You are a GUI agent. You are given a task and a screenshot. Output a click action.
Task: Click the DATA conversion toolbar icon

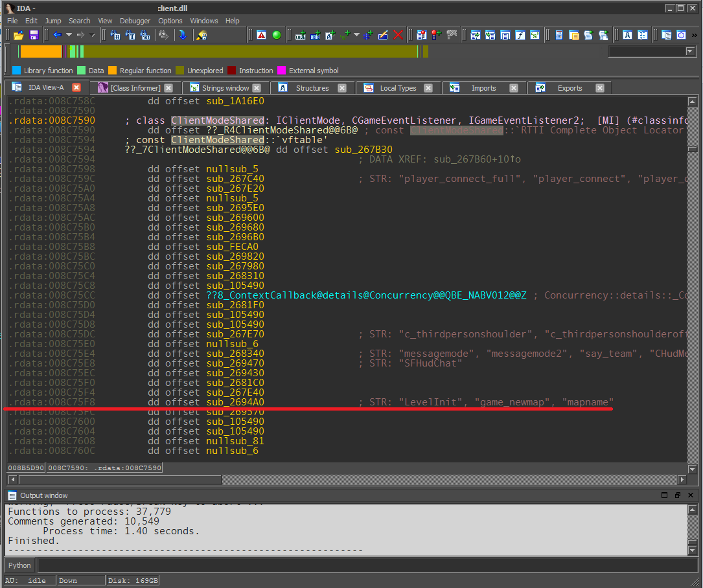[315, 35]
